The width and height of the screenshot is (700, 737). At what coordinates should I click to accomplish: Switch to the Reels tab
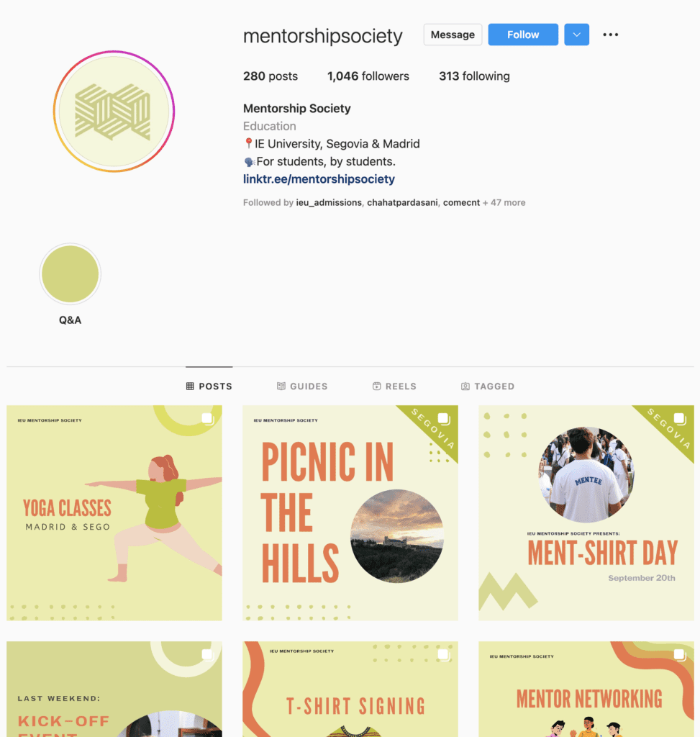tap(394, 386)
